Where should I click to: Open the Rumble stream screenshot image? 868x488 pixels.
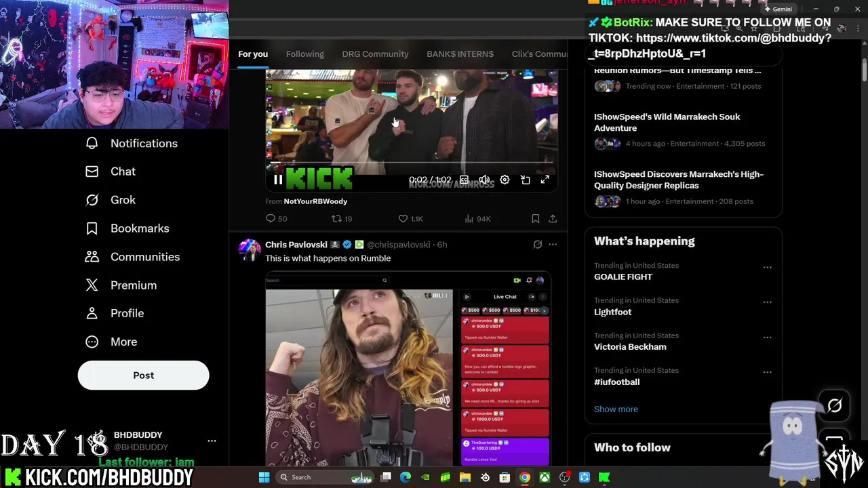point(408,369)
